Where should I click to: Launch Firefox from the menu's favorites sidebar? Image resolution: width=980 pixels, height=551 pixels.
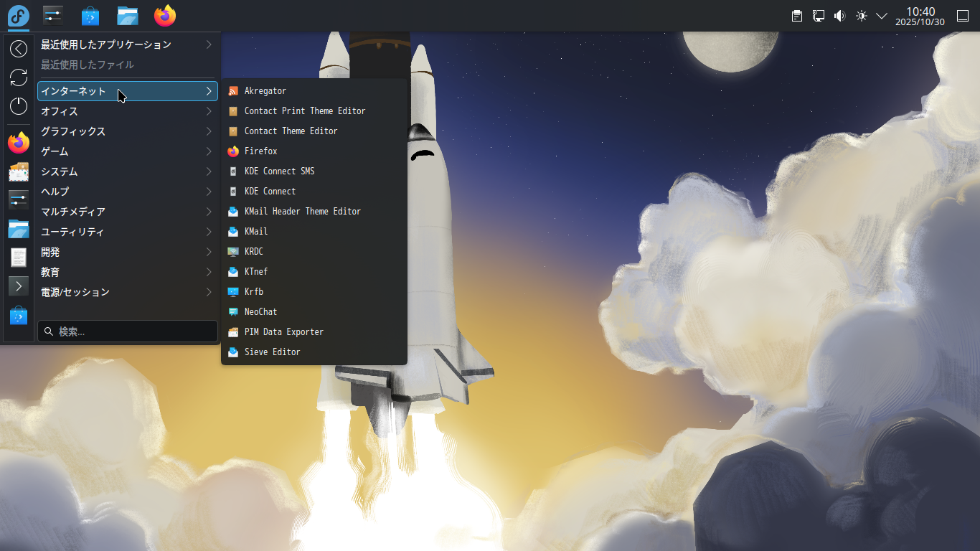(19, 143)
